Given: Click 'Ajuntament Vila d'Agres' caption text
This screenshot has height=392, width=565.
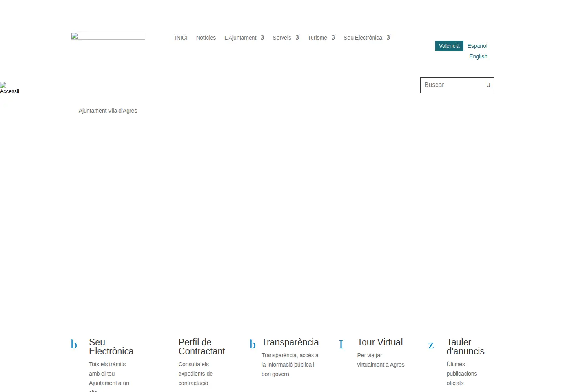Looking at the screenshot, I should point(108,111).
